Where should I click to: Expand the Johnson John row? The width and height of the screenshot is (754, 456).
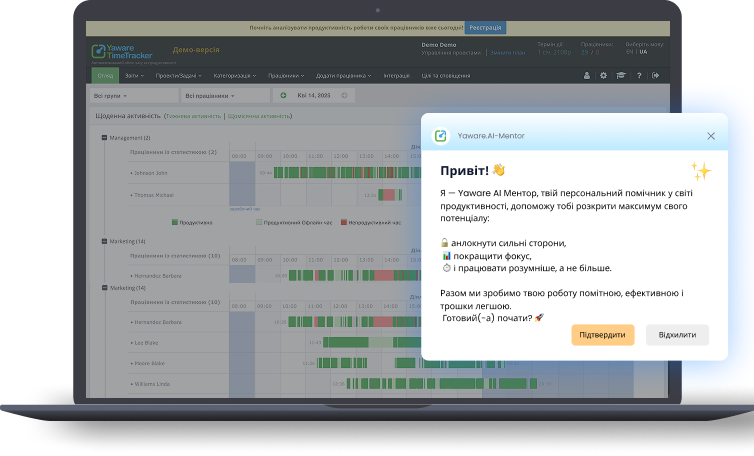pos(151,173)
